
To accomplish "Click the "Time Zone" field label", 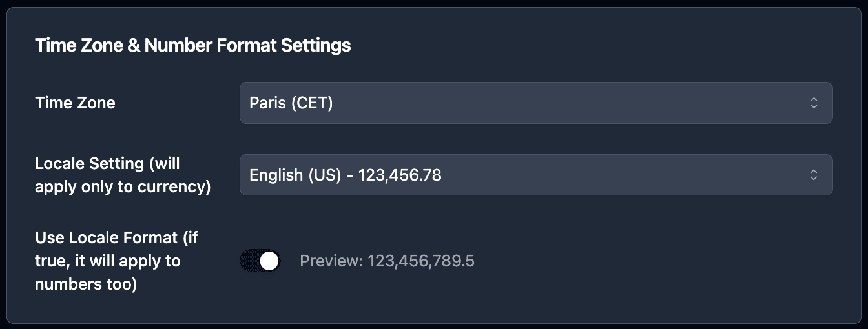I will coord(75,103).
